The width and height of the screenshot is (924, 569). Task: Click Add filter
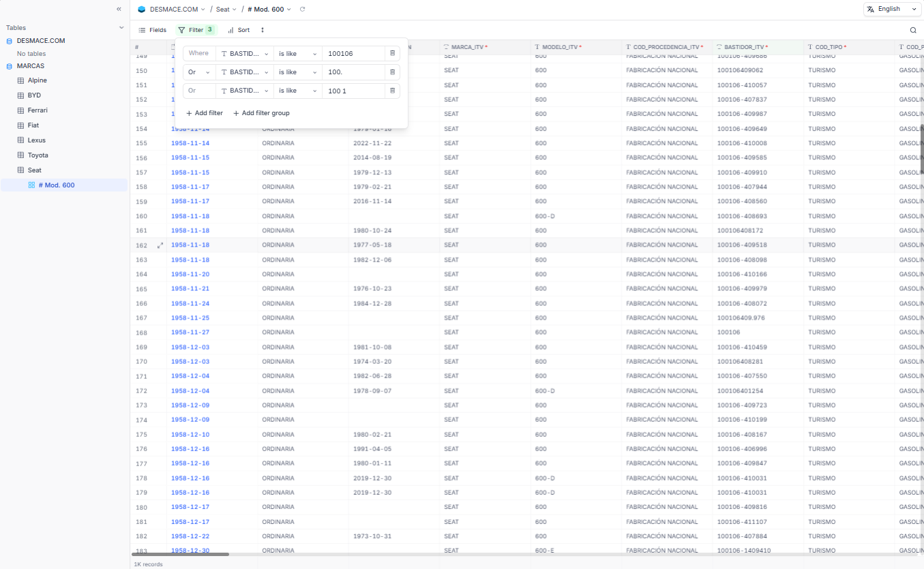pos(205,113)
